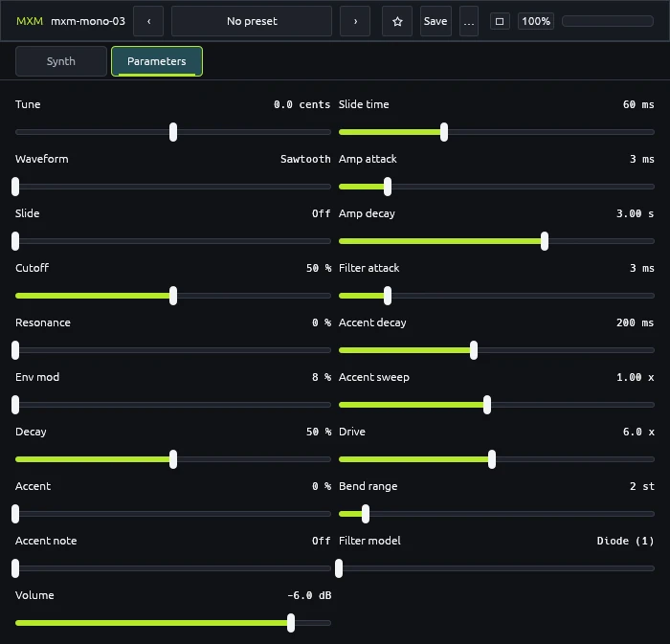Click the Accent slider handle
This screenshot has height=644, width=670.
[15, 514]
